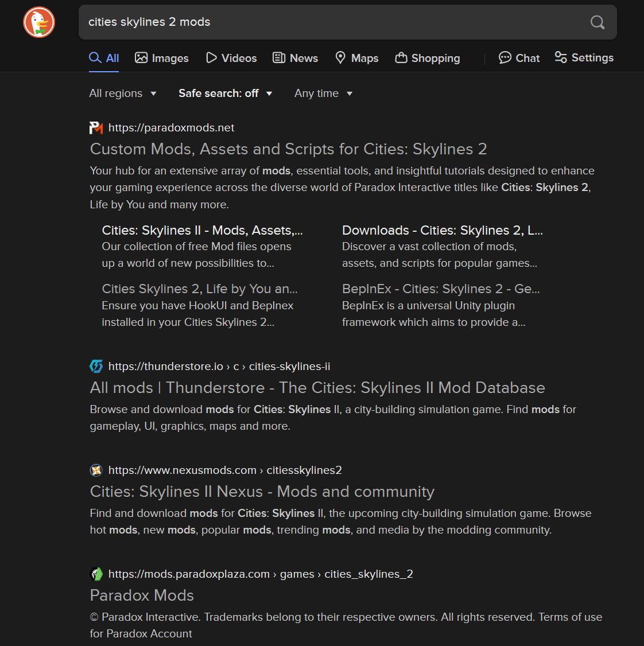This screenshot has height=646, width=644.
Task: Open the Any time filter dropdown
Action: [x=324, y=94]
